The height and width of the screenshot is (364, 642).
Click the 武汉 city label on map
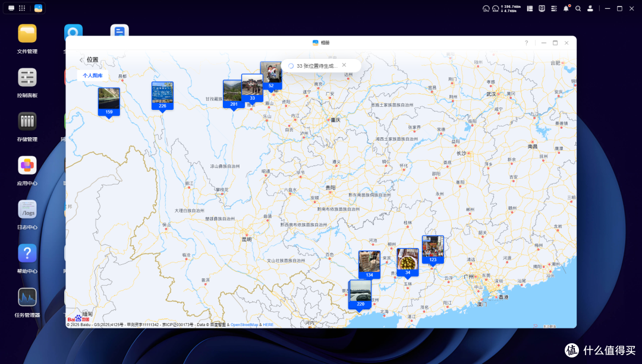coord(491,94)
